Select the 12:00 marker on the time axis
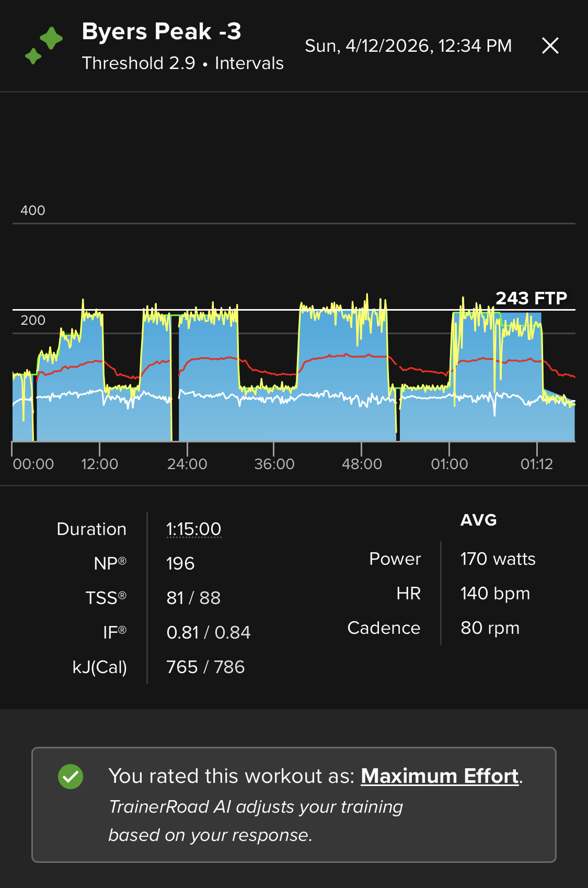This screenshot has height=888, width=588. click(99, 464)
